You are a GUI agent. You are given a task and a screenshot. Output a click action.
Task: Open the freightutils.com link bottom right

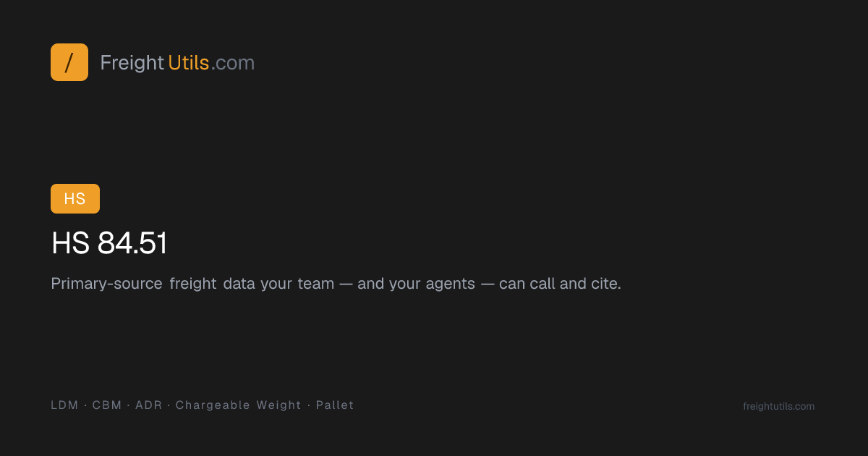coord(778,407)
